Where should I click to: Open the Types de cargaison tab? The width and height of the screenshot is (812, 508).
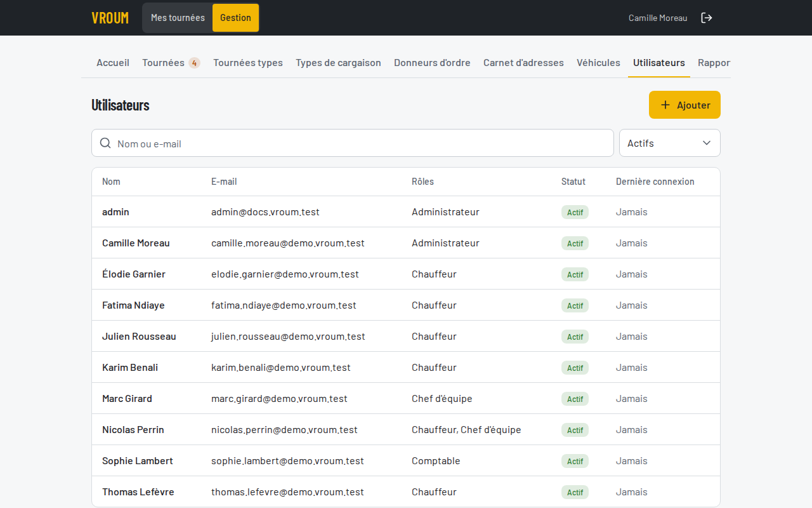(x=338, y=63)
